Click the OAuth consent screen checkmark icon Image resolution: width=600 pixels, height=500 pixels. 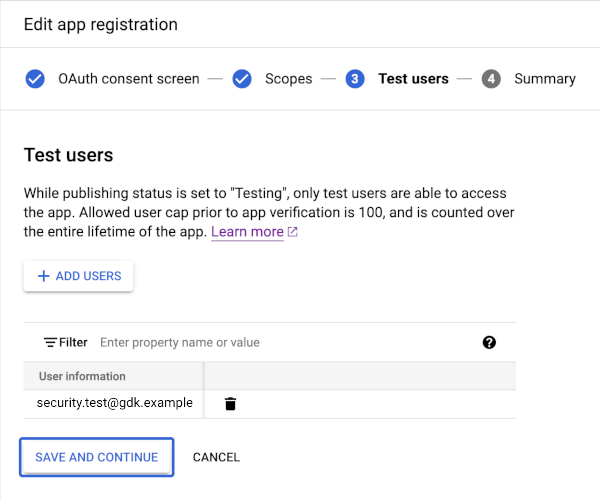pos(35,79)
